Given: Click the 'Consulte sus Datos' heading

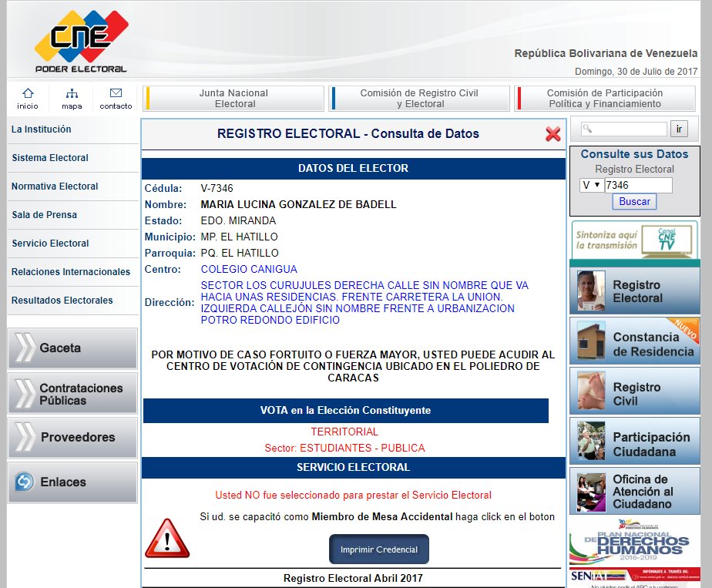Looking at the screenshot, I should tap(634, 154).
